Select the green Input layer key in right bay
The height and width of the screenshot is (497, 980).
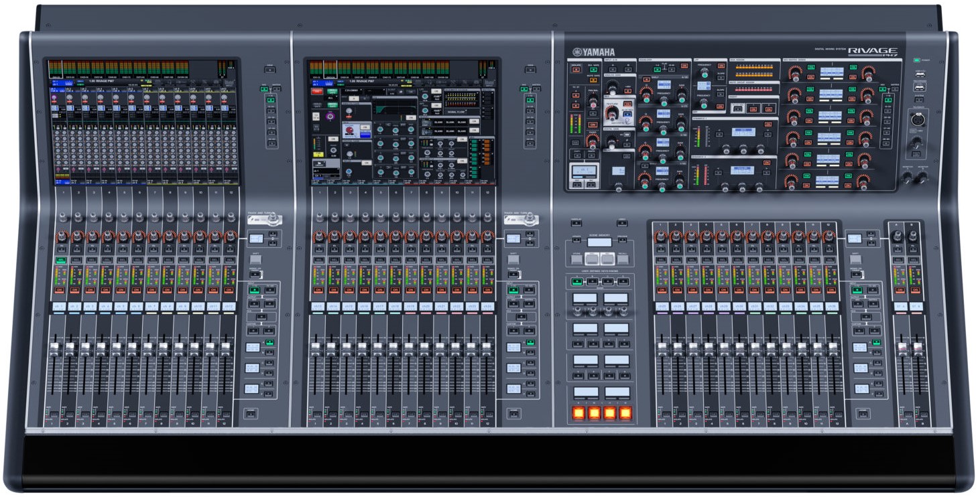coord(856,290)
